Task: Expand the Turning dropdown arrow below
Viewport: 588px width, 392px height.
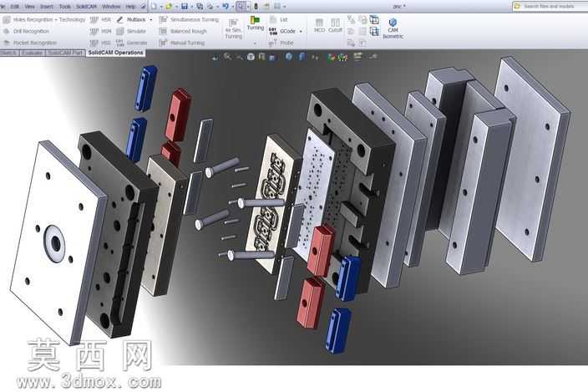Action: point(255,43)
